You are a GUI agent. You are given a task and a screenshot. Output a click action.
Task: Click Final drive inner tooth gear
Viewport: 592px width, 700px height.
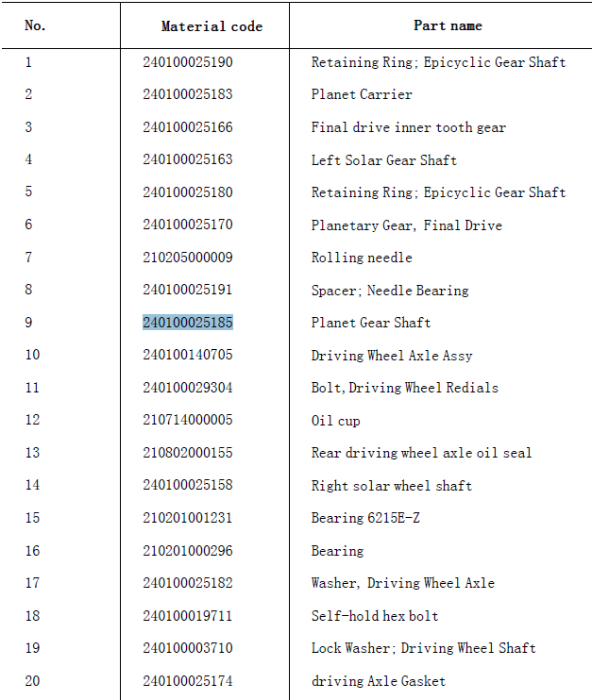pos(409,127)
